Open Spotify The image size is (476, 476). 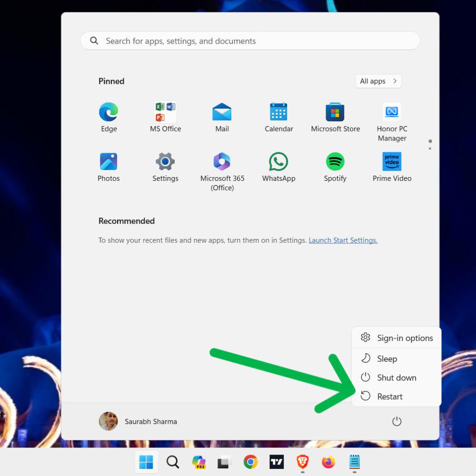click(x=335, y=167)
